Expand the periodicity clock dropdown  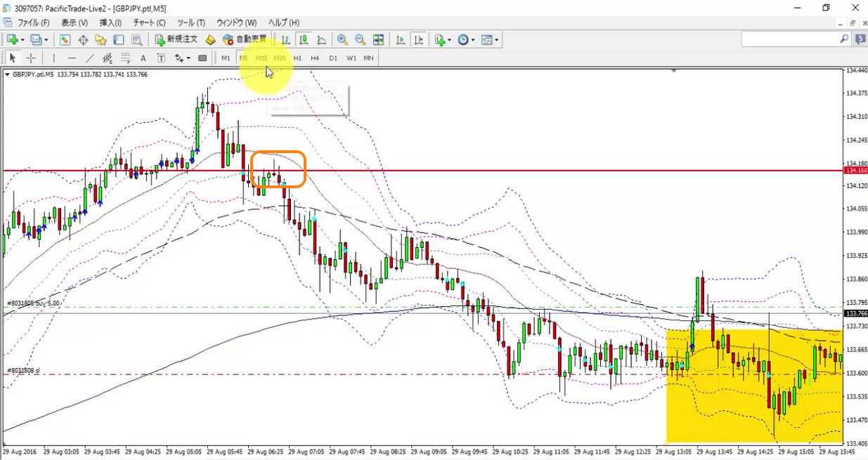coord(473,40)
